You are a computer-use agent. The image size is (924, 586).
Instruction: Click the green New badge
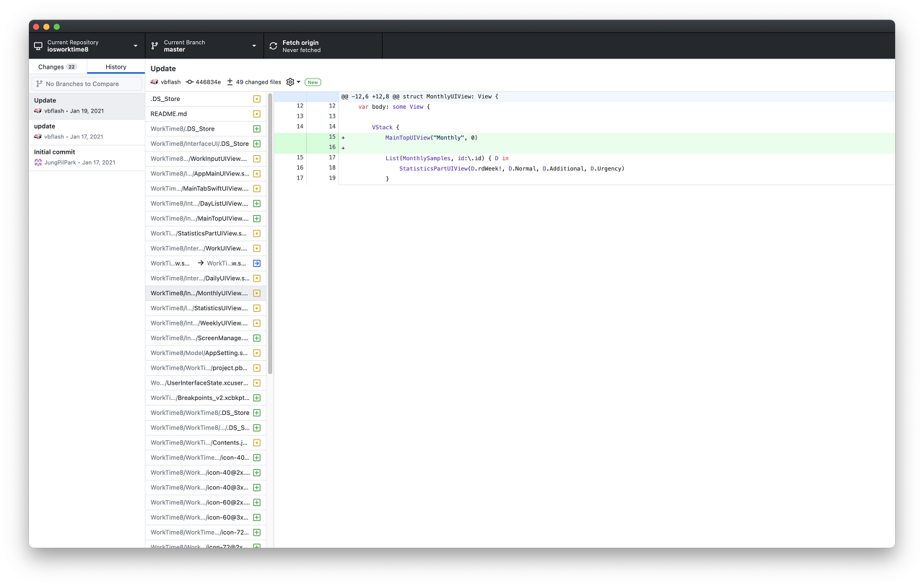[313, 82]
